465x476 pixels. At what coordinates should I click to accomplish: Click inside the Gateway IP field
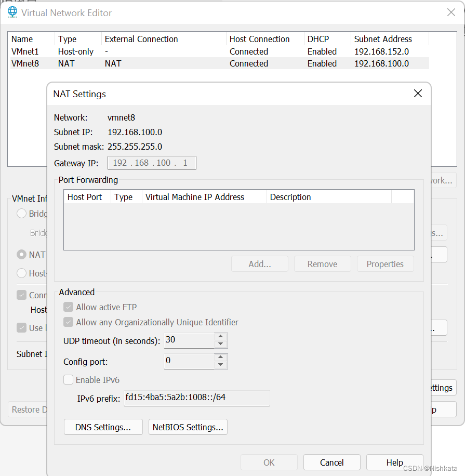point(152,163)
